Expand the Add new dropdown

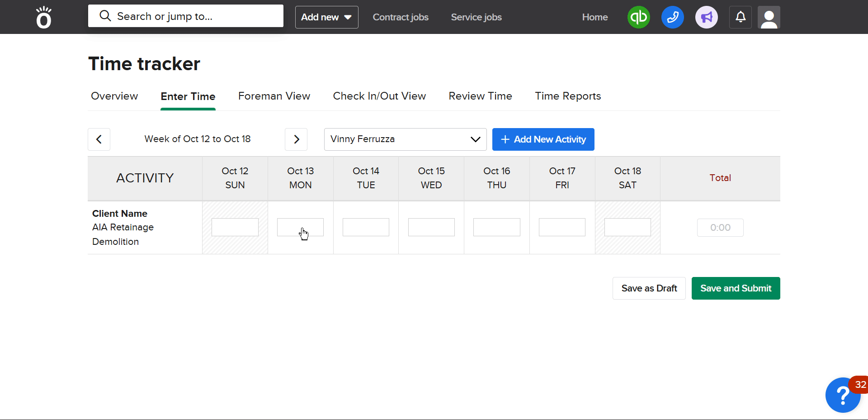[326, 17]
